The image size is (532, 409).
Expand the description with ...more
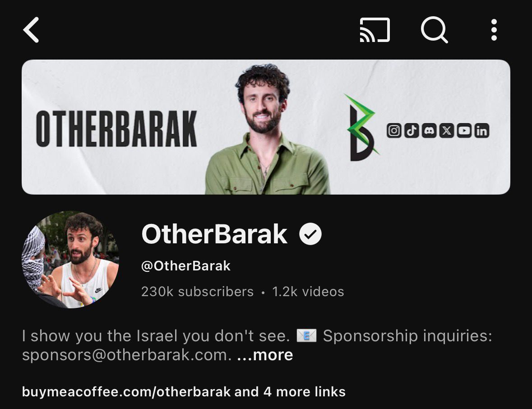click(x=265, y=355)
